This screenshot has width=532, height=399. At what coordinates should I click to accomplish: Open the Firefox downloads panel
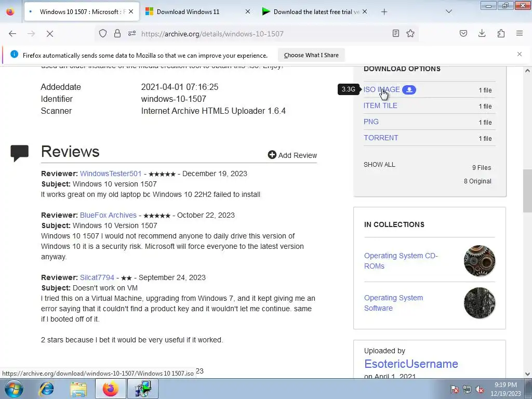pos(482,33)
